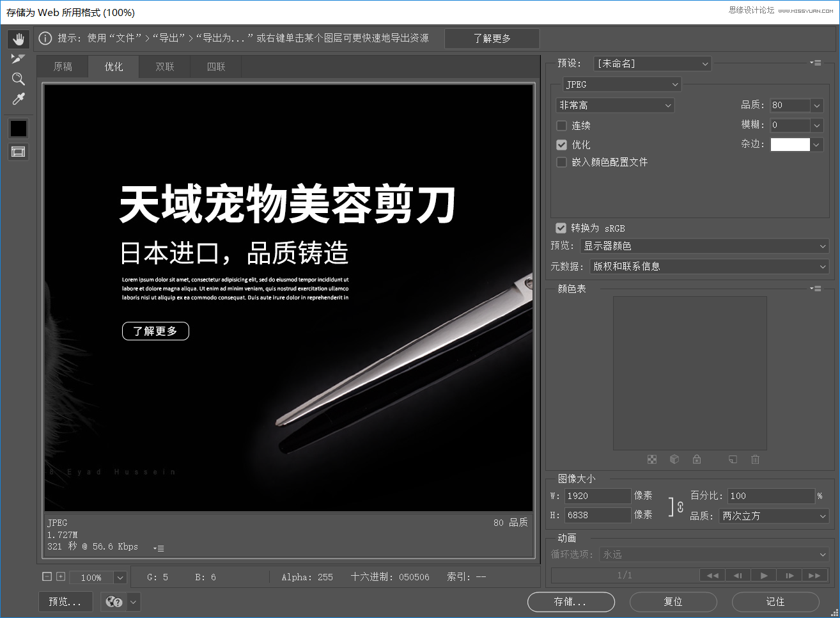This screenshot has width=840, height=618.
Task: Toggle slices visibility icon
Action: click(18, 152)
